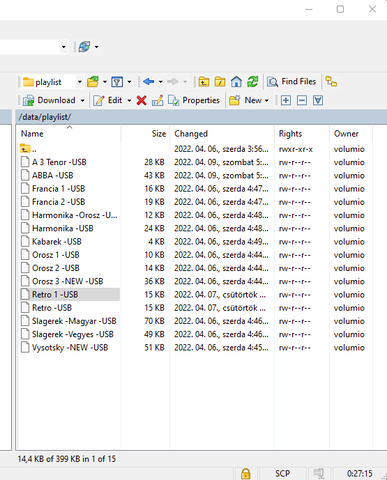Click the rename icon
This screenshot has width=387, height=480.
[x=157, y=100]
